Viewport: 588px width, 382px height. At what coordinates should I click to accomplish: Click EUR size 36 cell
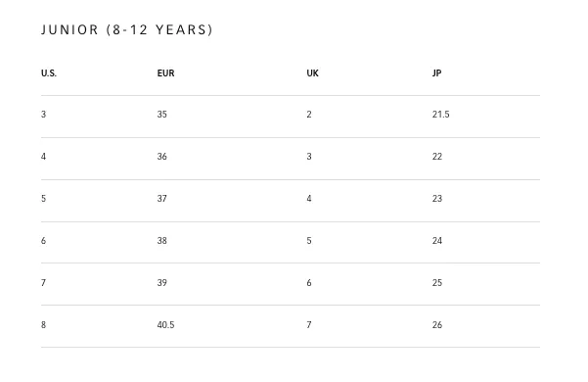point(162,157)
